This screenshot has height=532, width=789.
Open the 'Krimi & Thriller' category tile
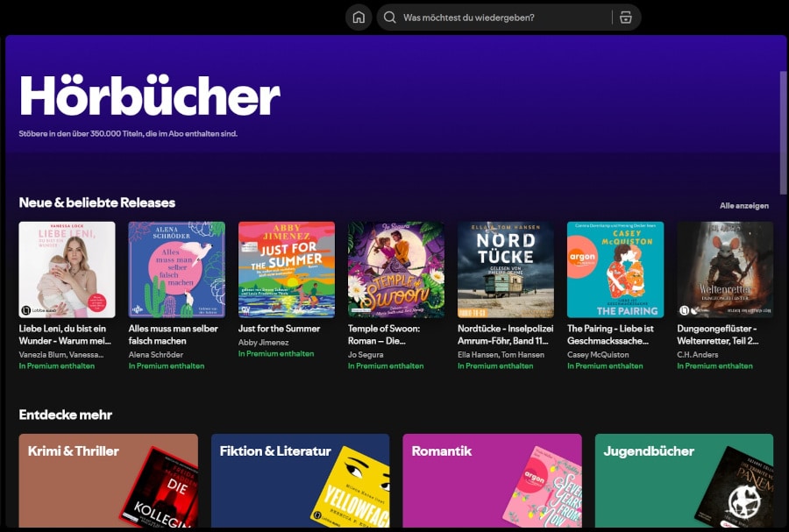point(108,480)
